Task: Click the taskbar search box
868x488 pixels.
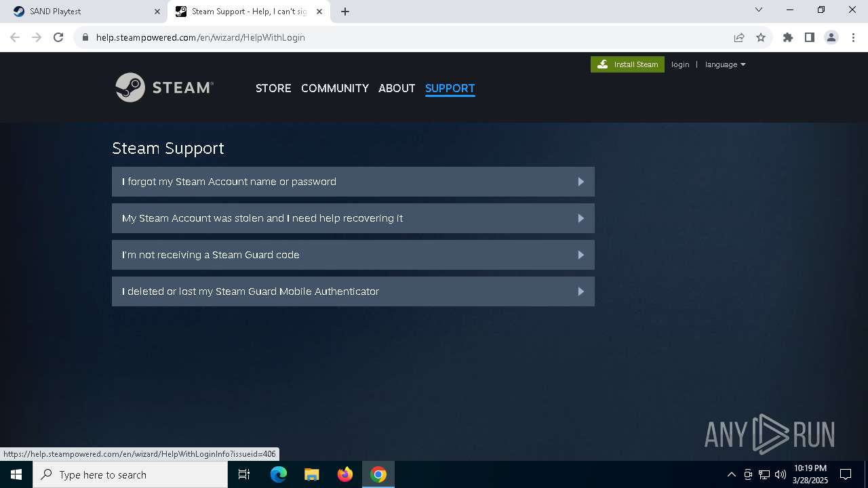Action: (130, 474)
